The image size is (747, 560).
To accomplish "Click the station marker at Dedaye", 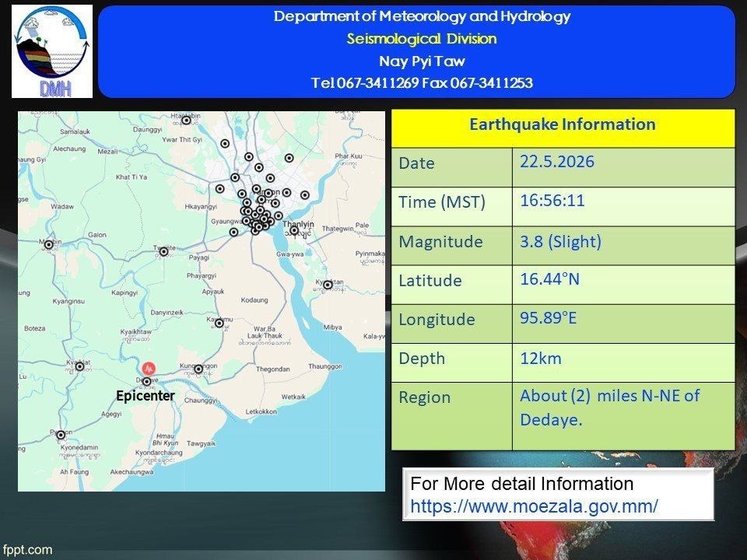I will [147, 381].
